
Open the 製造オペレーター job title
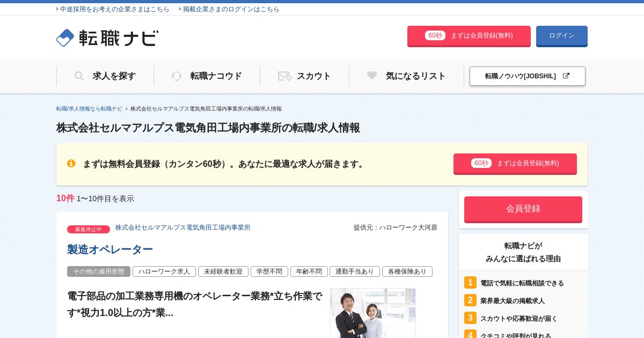(110, 249)
